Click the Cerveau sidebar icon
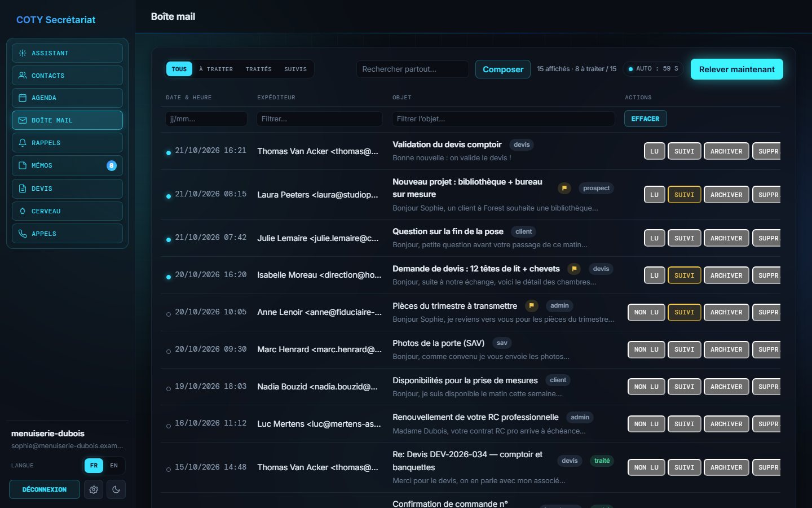Screen dimensions: 812x508 23,211
